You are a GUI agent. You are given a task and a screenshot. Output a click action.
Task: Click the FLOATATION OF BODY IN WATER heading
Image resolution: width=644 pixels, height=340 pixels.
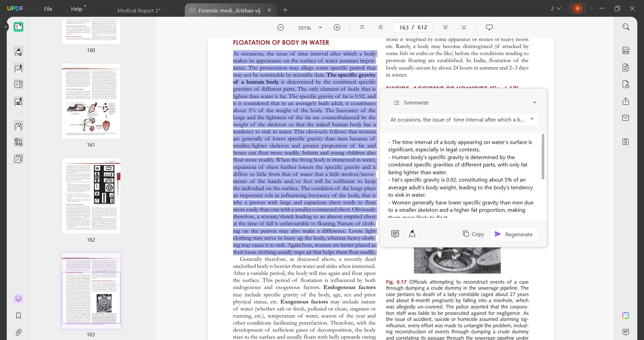tap(281, 43)
